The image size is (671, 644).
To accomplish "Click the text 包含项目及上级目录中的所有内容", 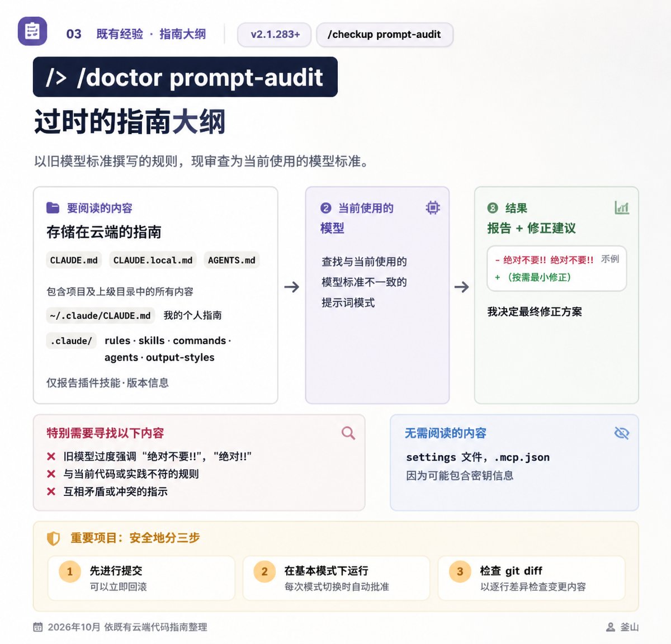I will (120, 292).
